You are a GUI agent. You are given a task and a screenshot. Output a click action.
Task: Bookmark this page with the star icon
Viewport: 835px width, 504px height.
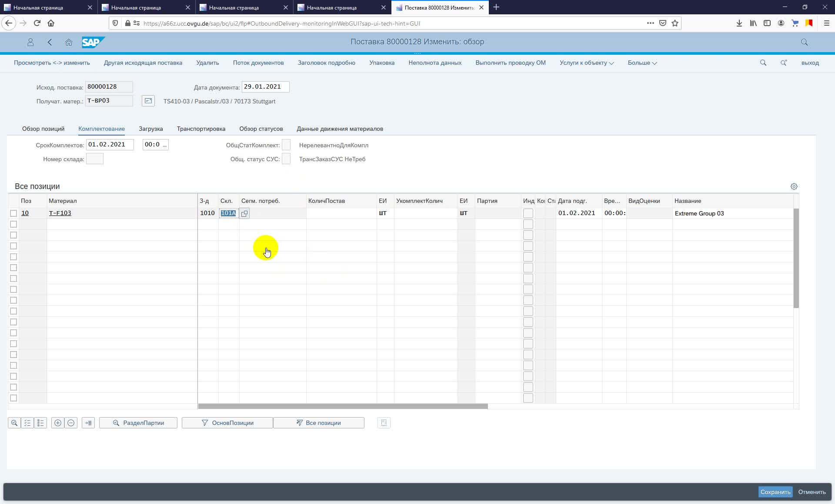click(x=675, y=23)
